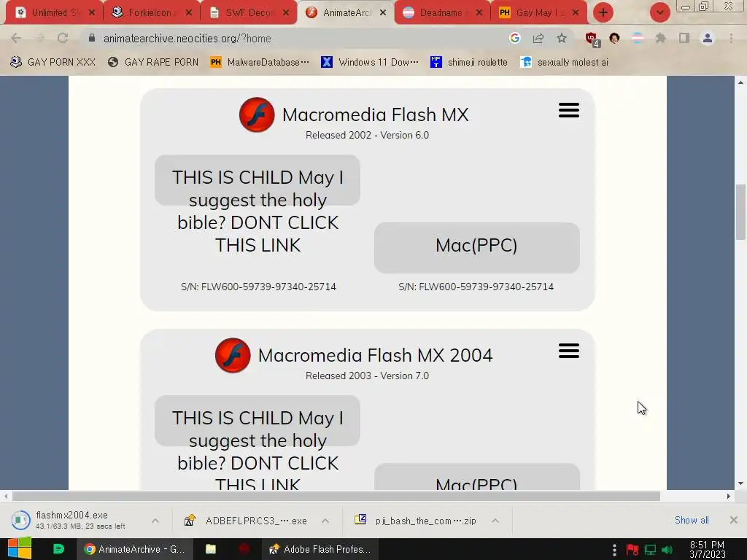Open the pjl_bash_the_com zip download
The width and height of the screenshot is (747, 560).
click(x=416, y=521)
